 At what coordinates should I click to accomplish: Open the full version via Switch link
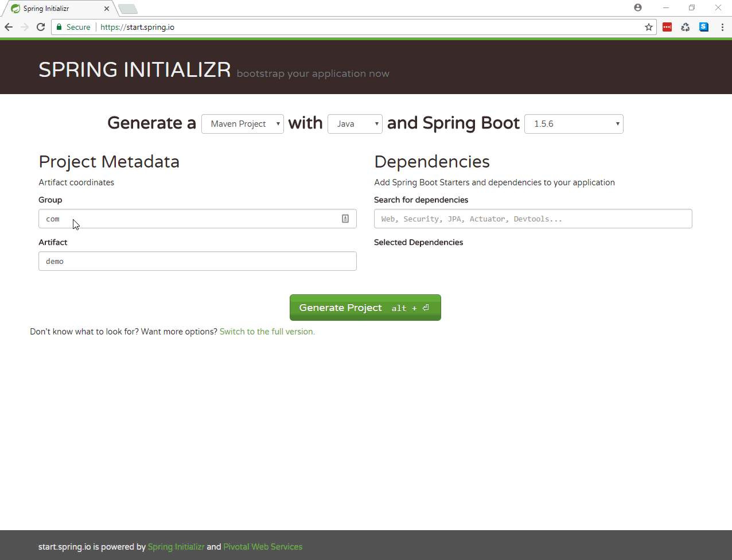[266, 331]
